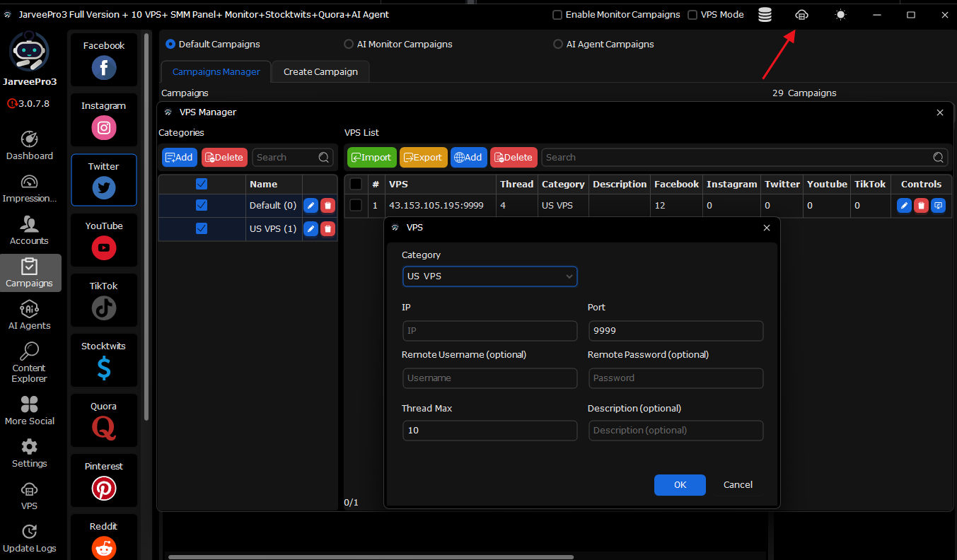Screen dimensions: 957x560
Task: Click the horizontal scrollbar at bottom
Action: [371, 556]
